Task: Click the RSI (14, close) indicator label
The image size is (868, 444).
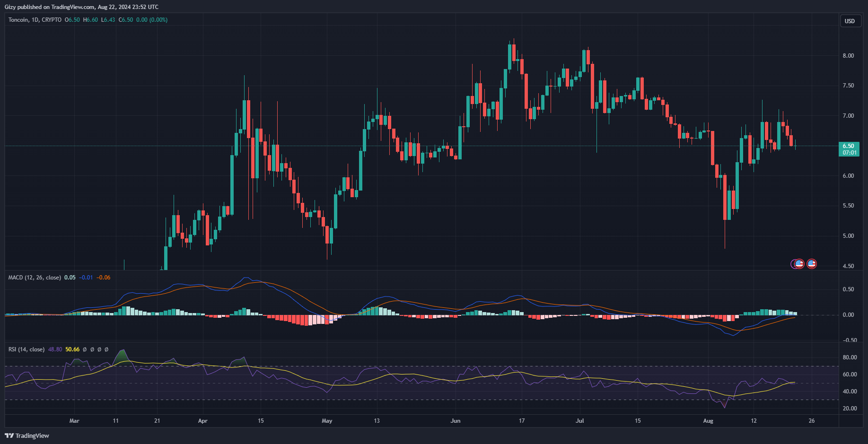Action: coord(26,349)
